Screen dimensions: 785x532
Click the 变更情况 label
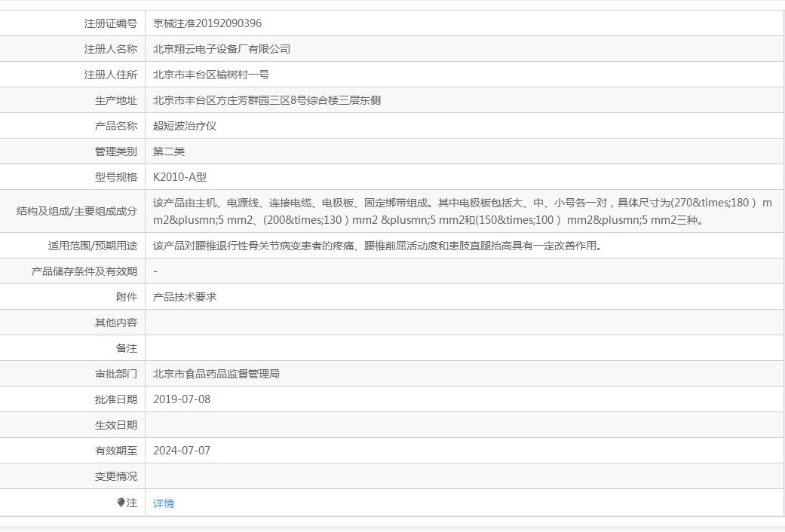tap(116, 476)
